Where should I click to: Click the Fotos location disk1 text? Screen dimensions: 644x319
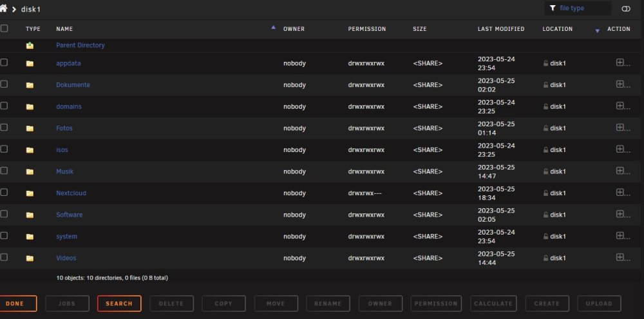click(558, 128)
